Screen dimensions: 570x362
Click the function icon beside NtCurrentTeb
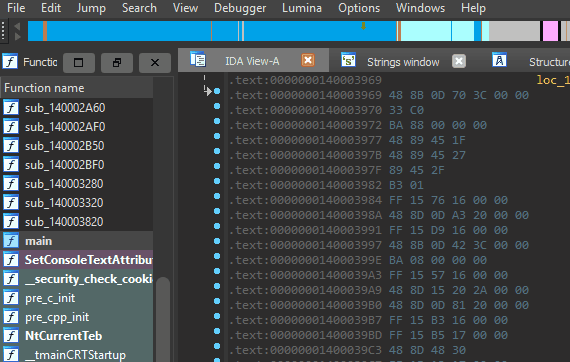[x=11, y=336]
